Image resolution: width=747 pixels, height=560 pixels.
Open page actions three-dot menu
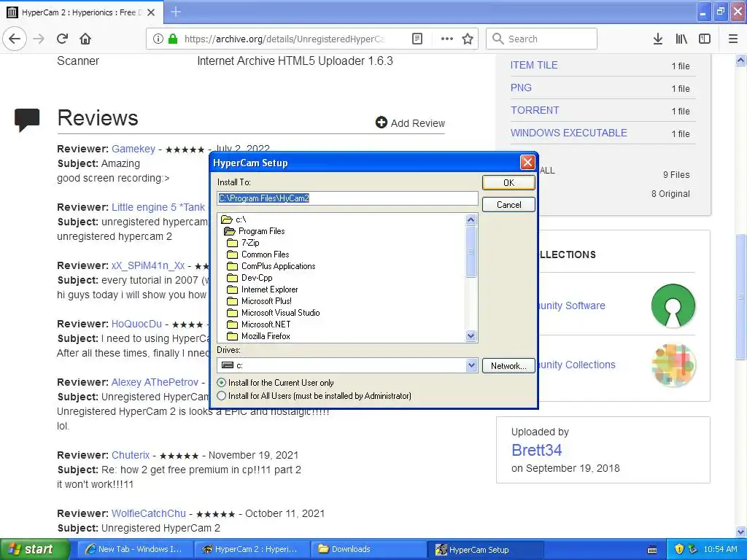tap(447, 39)
